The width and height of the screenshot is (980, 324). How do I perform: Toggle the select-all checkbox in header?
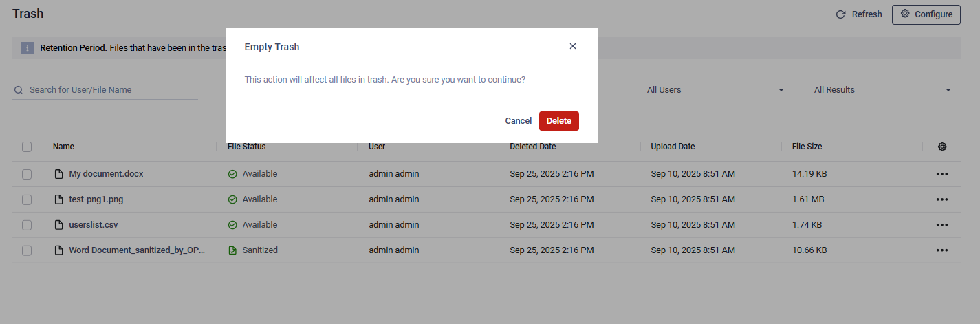pyautogui.click(x=27, y=147)
